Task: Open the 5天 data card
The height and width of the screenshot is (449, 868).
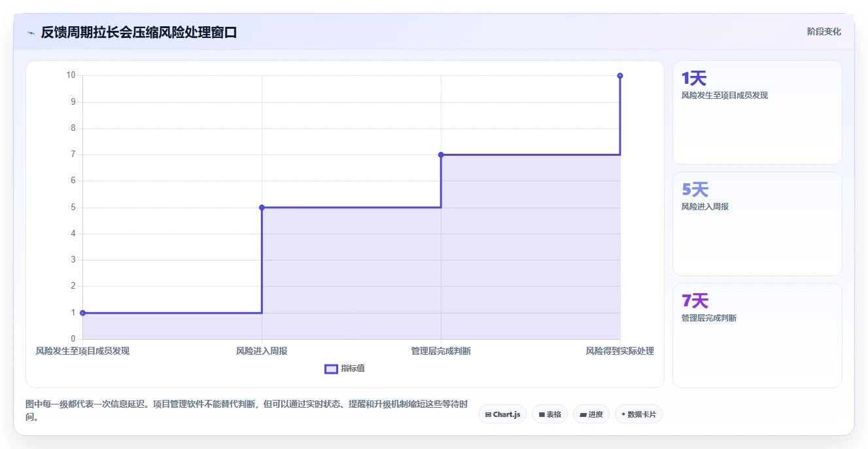Action: click(757, 224)
